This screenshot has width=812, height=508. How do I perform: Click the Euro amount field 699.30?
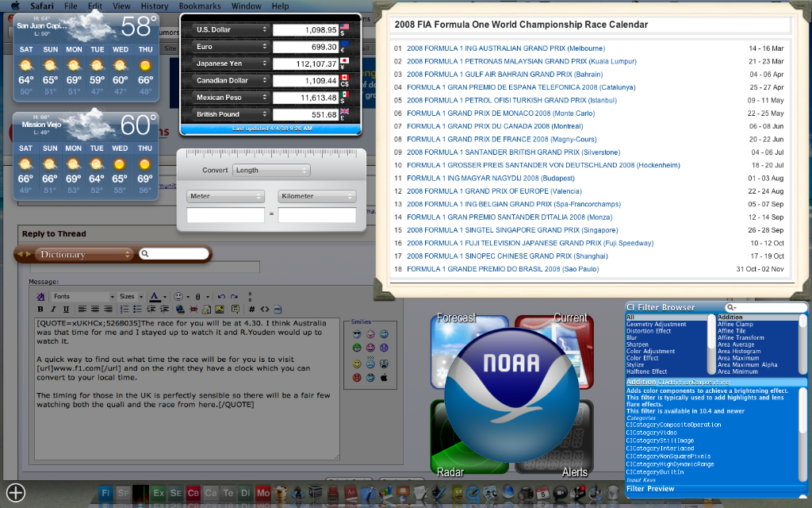pyautogui.click(x=306, y=47)
